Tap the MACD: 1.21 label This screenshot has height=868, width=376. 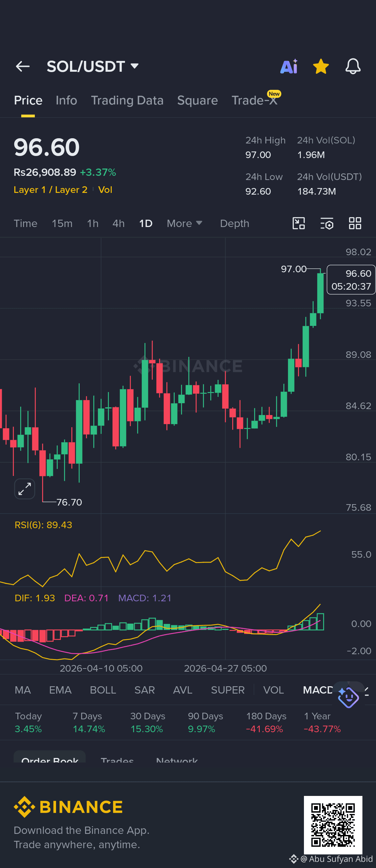(x=145, y=598)
